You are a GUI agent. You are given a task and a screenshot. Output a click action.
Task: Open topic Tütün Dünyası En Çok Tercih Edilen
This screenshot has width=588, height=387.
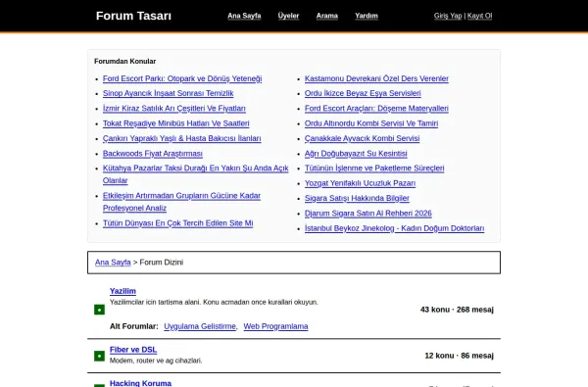(x=177, y=223)
